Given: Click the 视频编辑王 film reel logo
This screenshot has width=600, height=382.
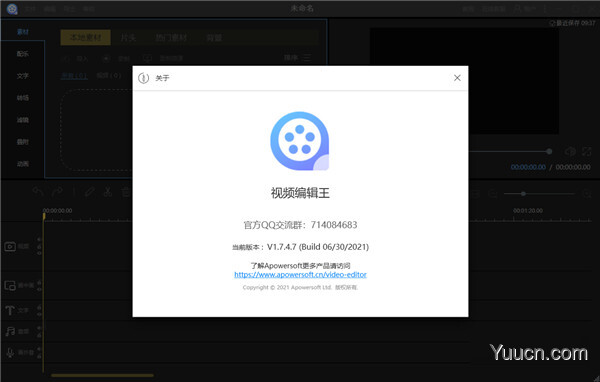Looking at the screenshot, I should tap(300, 141).
